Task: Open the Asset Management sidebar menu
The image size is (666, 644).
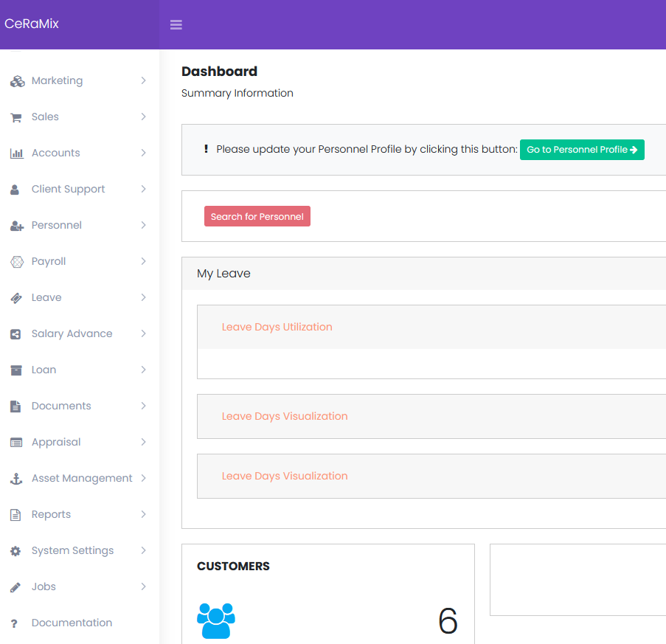Action: click(x=80, y=478)
